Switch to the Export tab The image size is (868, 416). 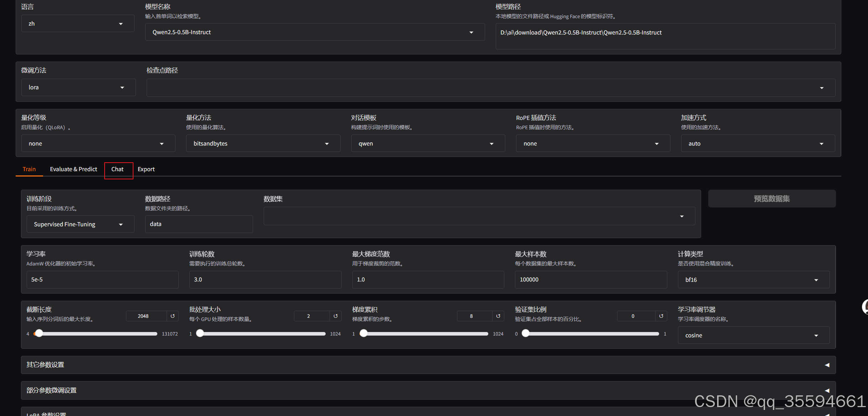pyautogui.click(x=146, y=169)
